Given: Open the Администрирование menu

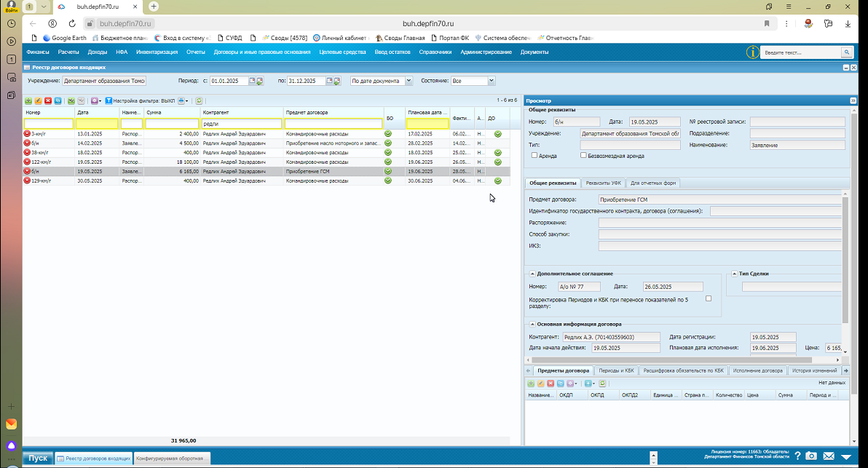Looking at the screenshot, I should 486,52.
